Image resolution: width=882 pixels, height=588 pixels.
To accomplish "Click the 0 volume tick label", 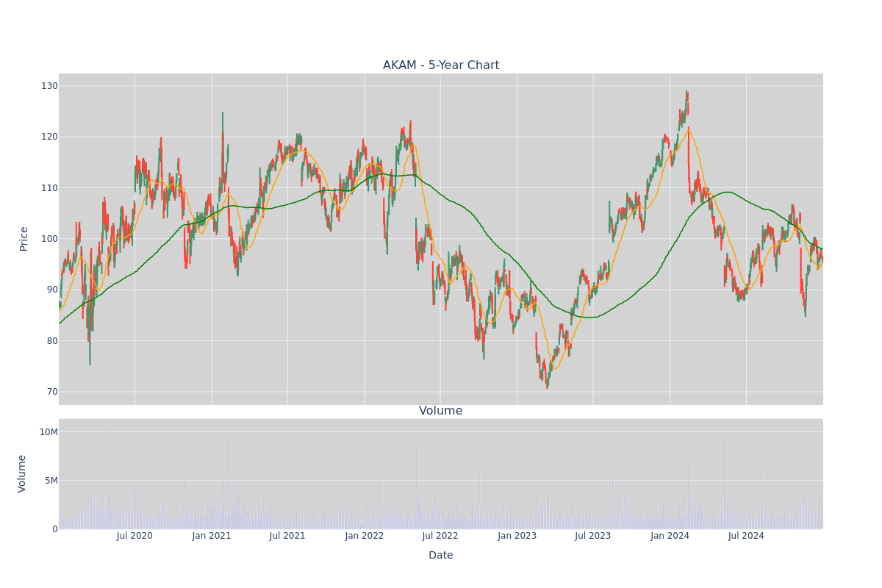I will 55,529.
